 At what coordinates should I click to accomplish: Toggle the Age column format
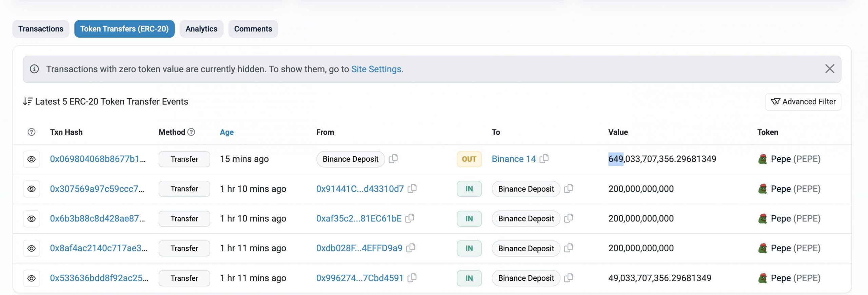[227, 132]
